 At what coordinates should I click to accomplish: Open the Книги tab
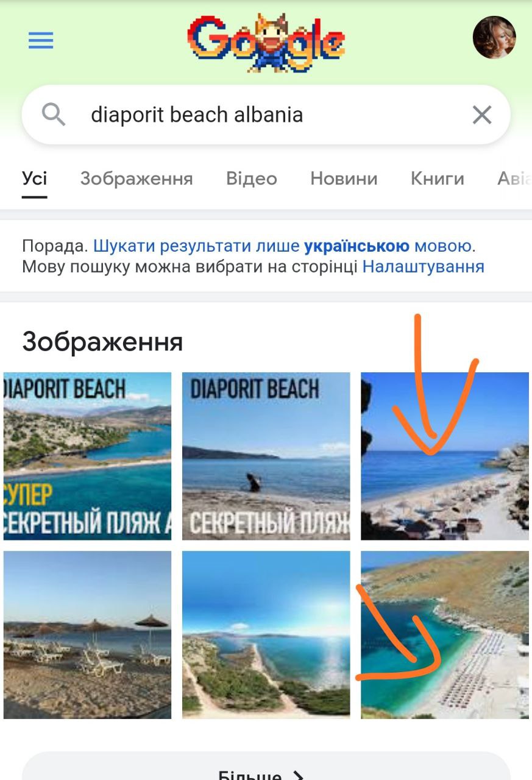point(438,179)
